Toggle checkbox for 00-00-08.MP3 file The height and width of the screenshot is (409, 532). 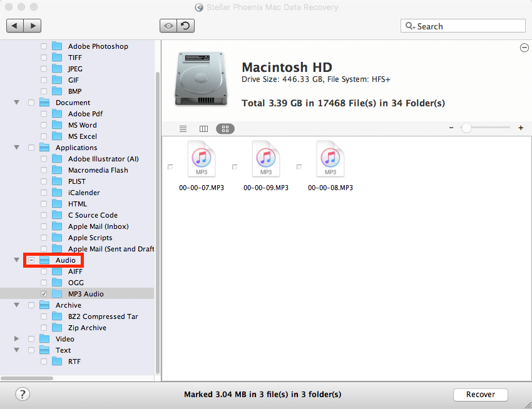tap(299, 167)
